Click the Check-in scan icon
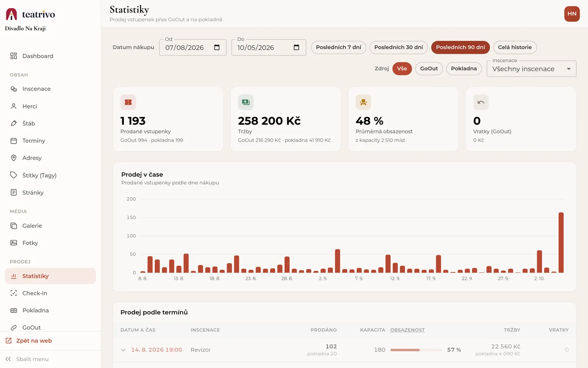Screen dimensions: 588x368 point(14,293)
